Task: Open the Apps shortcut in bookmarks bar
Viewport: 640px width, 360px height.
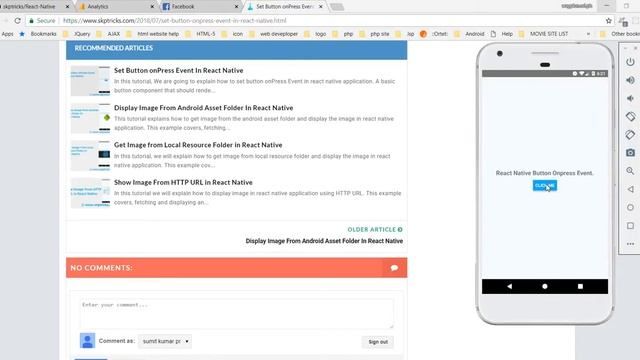Action: tap(7, 34)
